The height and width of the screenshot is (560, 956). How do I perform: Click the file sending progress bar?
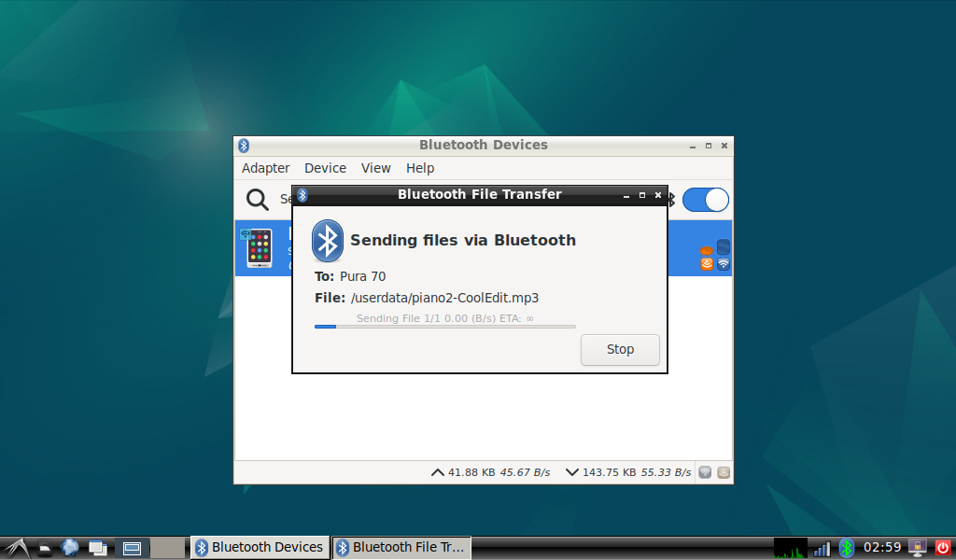(445, 327)
